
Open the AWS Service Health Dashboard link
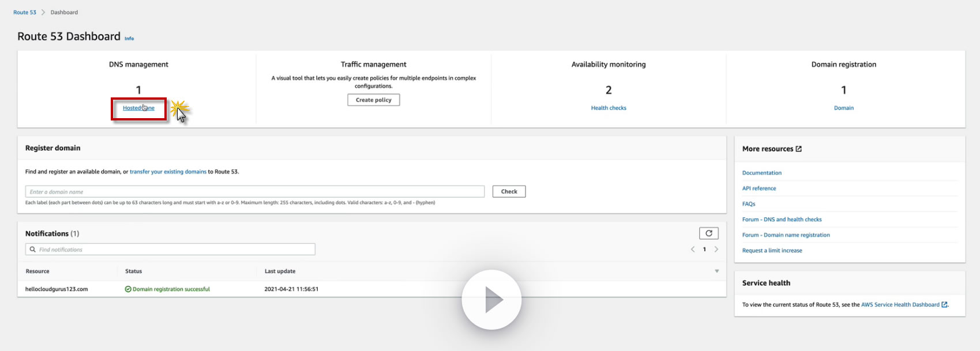(900, 305)
